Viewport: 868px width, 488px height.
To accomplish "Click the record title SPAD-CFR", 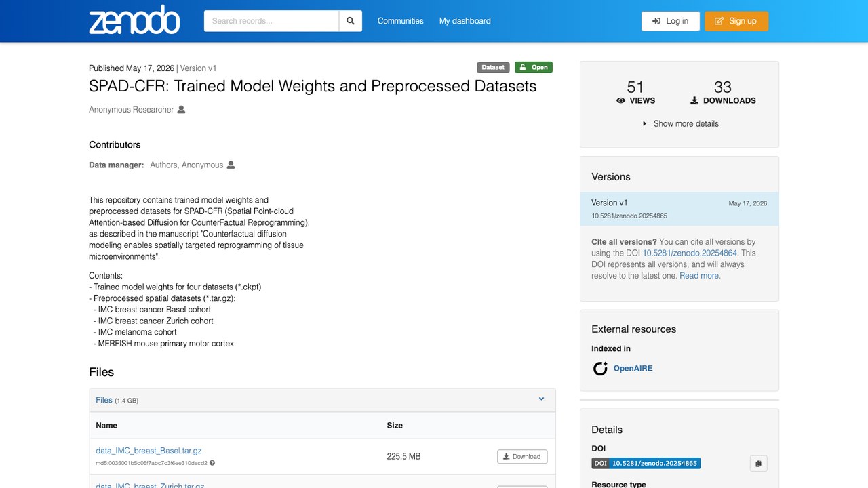I will click(313, 87).
